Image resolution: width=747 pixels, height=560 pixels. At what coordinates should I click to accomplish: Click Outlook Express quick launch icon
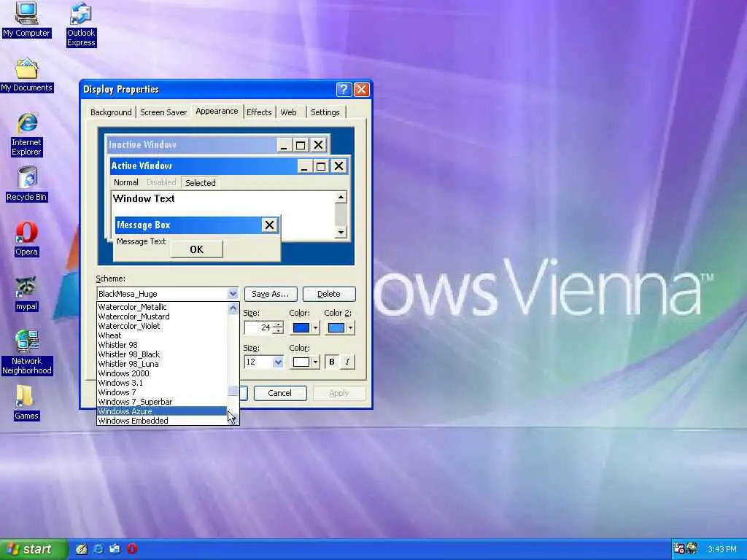pyautogui.click(x=115, y=549)
